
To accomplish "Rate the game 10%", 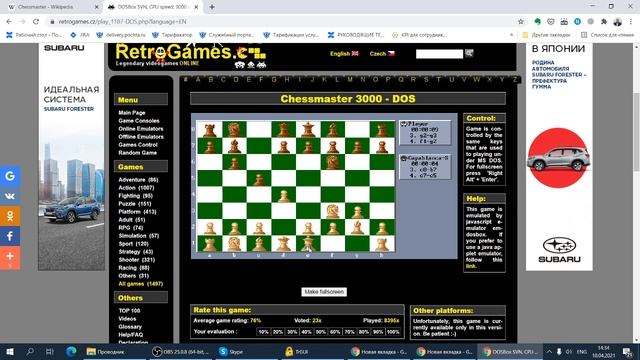I will tap(264, 332).
